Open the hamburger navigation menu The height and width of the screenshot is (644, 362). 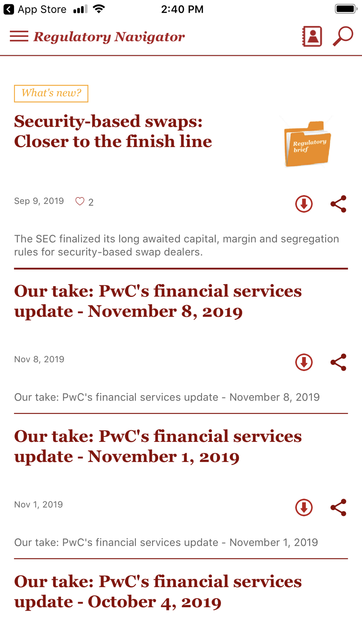(19, 36)
